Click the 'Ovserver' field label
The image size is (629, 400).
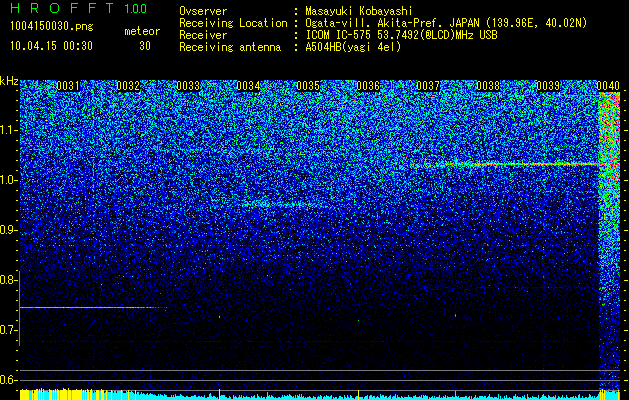(x=203, y=11)
